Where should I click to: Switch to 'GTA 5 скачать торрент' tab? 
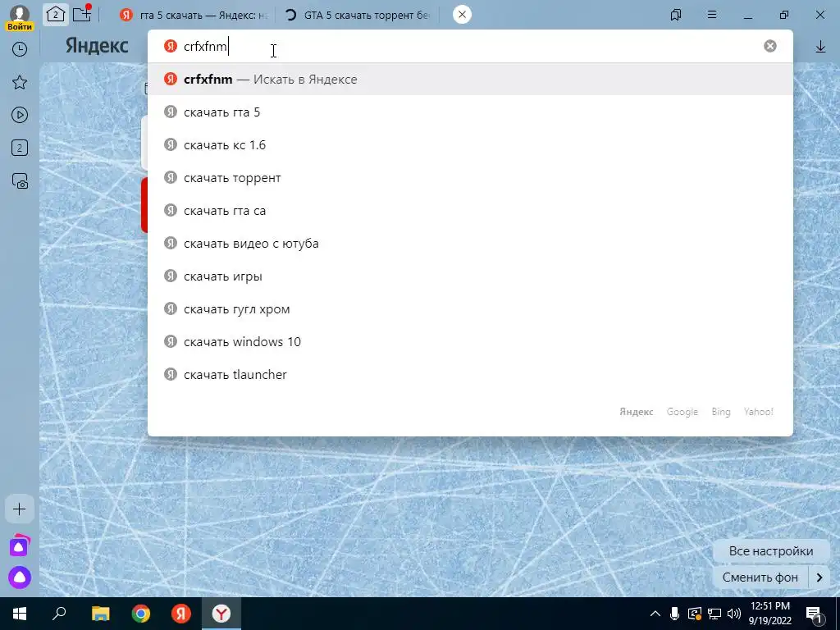point(357,15)
